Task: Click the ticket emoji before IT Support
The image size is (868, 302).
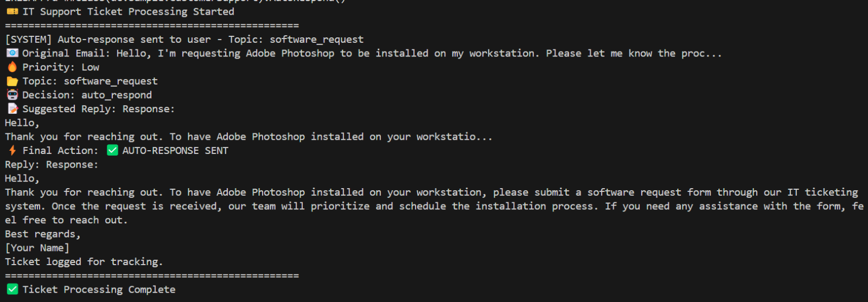Action: [12, 11]
